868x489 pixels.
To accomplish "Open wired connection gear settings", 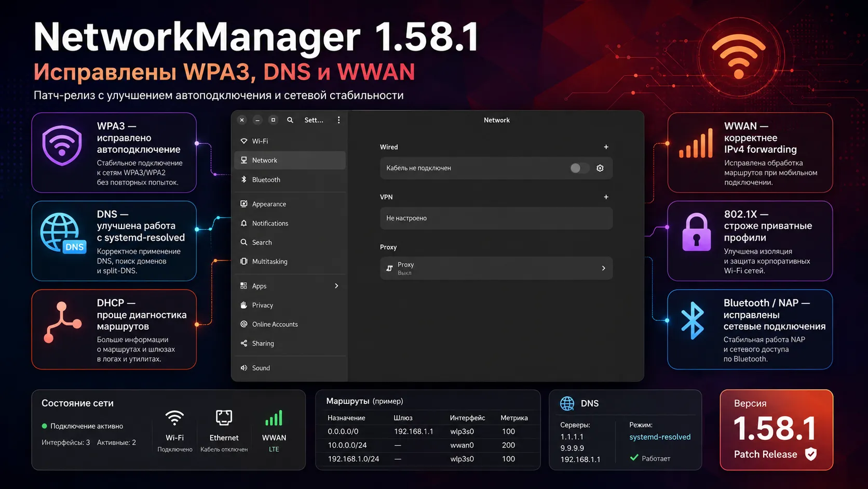I will [600, 168].
